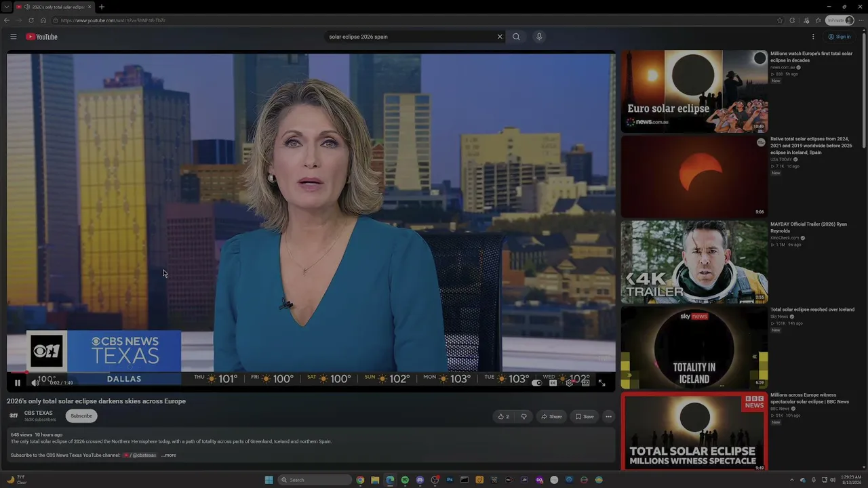Switch to theater mode
The image size is (868, 488).
click(x=585, y=383)
